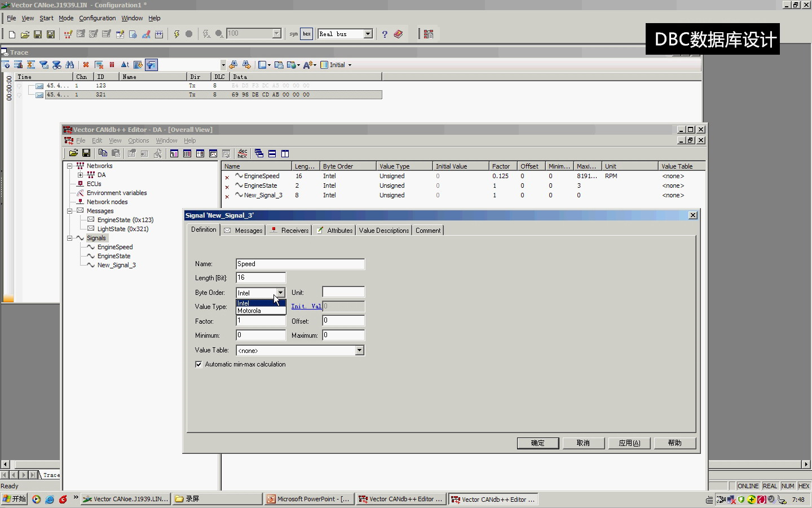Toggle hex display mode in CANoe
Screen dimensions: 812x508
pos(307,34)
